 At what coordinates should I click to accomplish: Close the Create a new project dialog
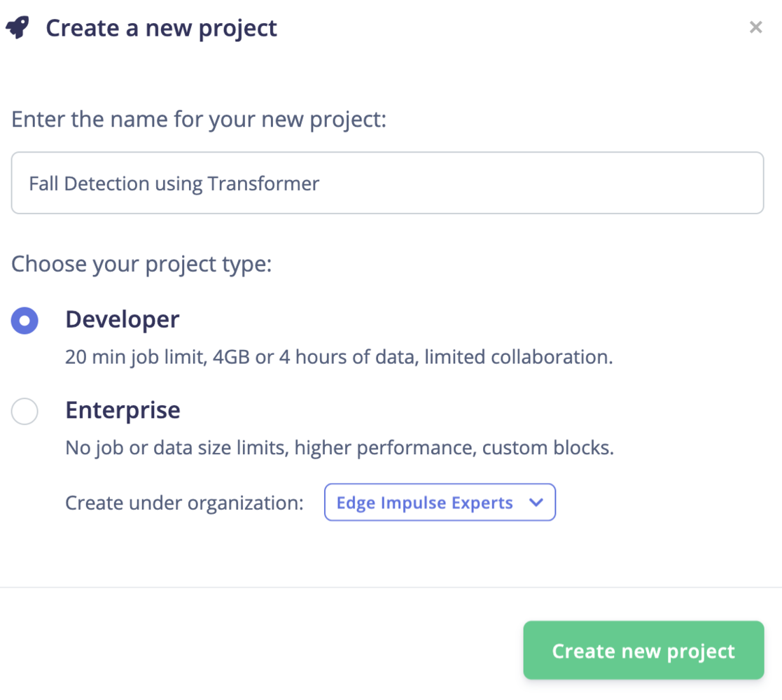coord(755,28)
